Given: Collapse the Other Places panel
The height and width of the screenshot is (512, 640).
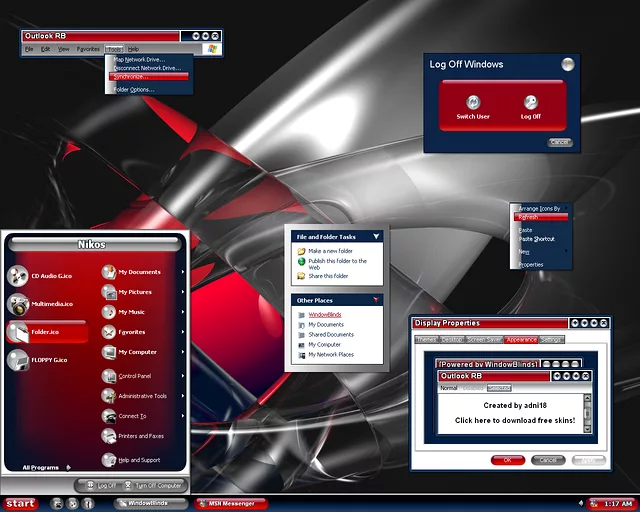Looking at the screenshot, I should [376, 300].
